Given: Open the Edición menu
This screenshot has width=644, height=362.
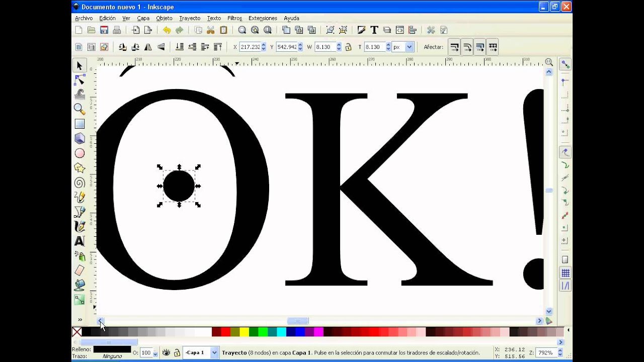Looking at the screenshot, I should 107,18.
